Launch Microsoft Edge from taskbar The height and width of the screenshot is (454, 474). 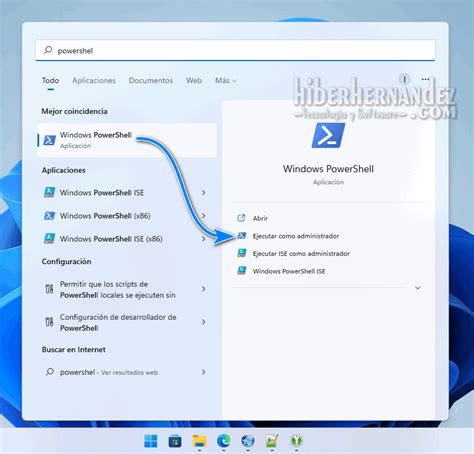224,441
